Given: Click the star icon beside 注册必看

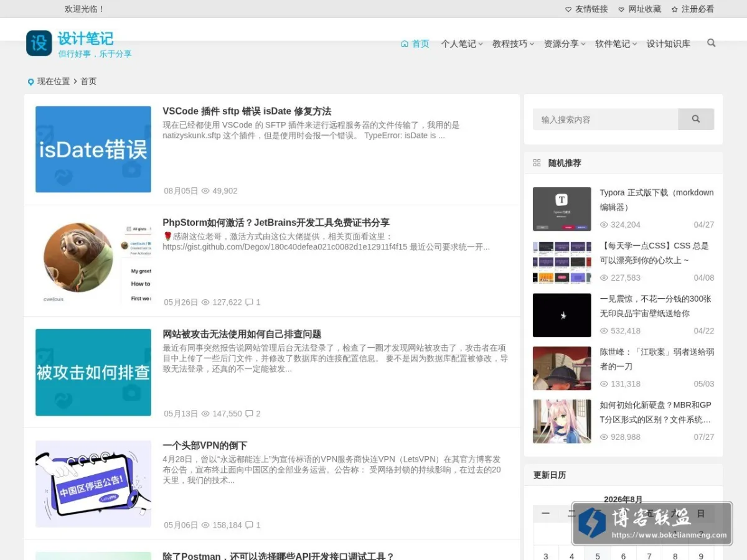Looking at the screenshot, I should coord(675,9).
